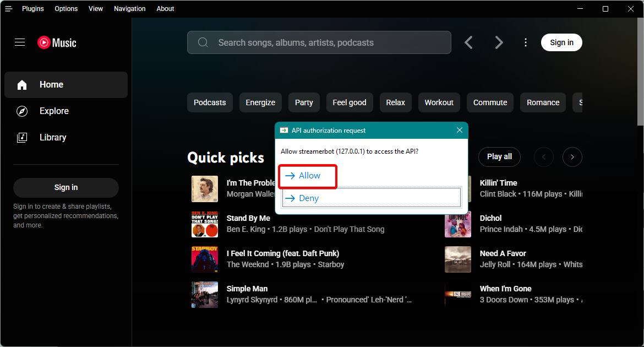Screen dimensions: 644x347
Task: Toggle the YouTube Music sidebar guide
Action: (20, 42)
